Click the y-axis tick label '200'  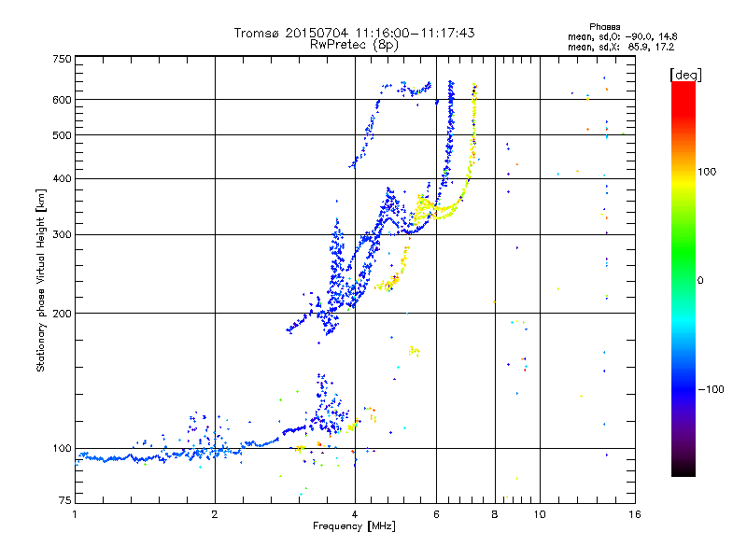pyautogui.click(x=62, y=314)
